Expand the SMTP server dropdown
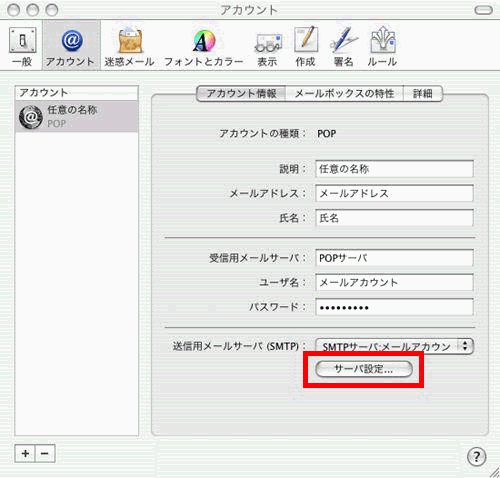 pyautogui.click(x=394, y=346)
